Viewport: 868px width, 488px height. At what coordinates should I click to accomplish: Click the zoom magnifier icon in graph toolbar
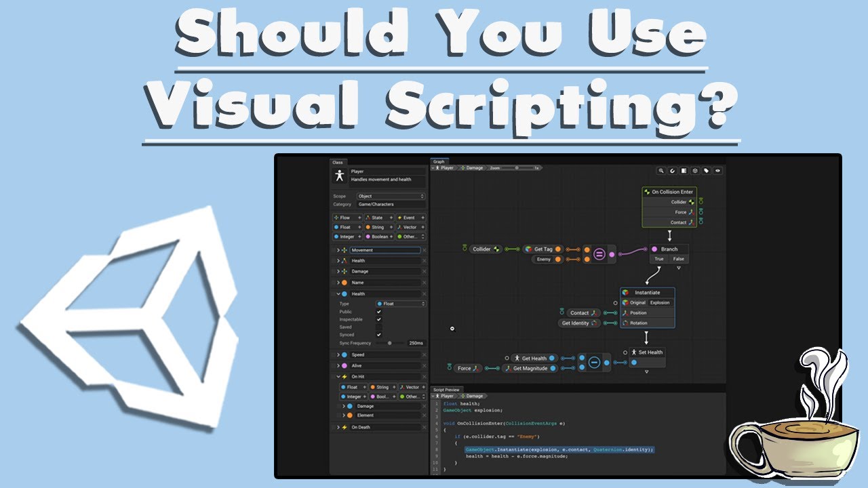pos(661,170)
